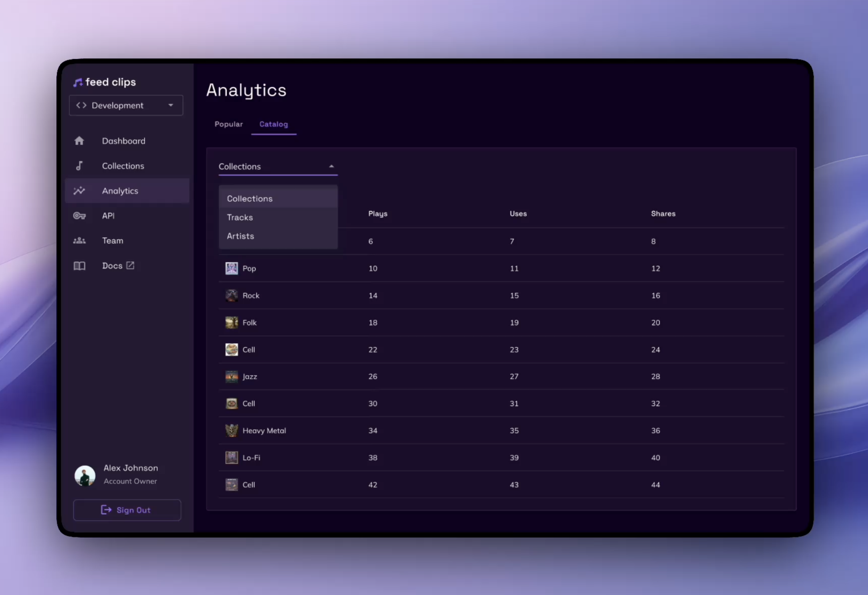Click the Plays column header
The height and width of the screenshot is (595, 868).
[x=378, y=214]
